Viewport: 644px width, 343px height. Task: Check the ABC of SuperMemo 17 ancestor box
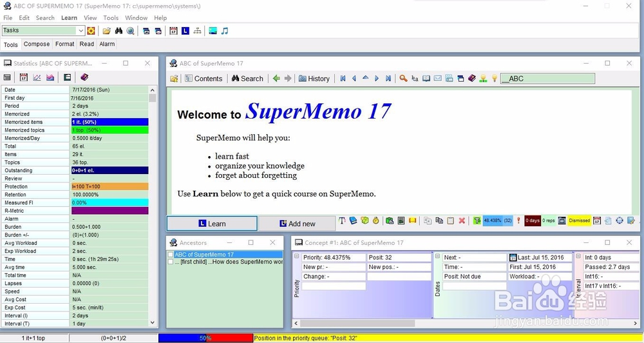pyautogui.click(x=171, y=255)
